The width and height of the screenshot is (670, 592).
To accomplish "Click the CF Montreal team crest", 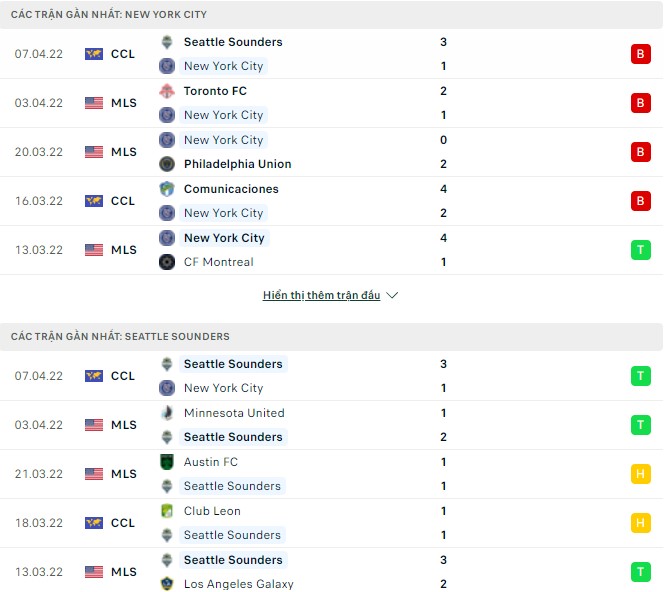I will [167, 262].
